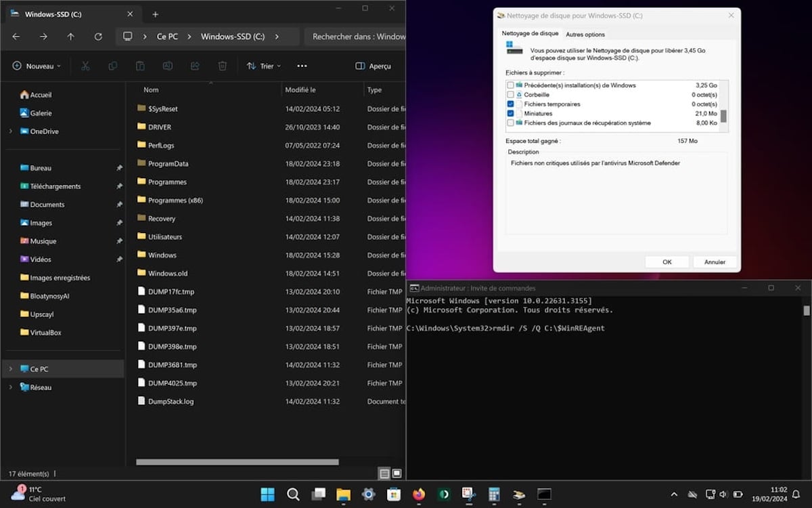Click the volume icon in system tray

coord(723,494)
